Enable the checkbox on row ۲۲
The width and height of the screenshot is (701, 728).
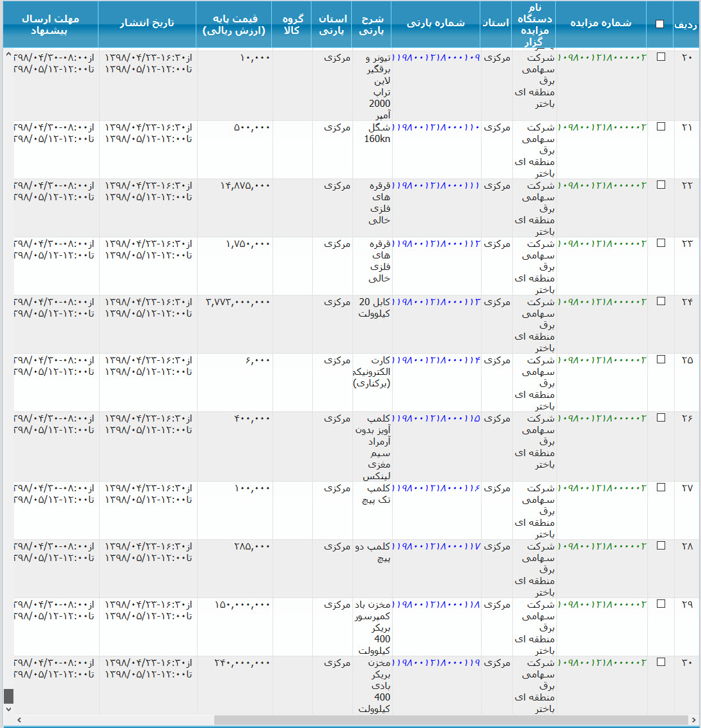pyautogui.click(x=661, y=185)
